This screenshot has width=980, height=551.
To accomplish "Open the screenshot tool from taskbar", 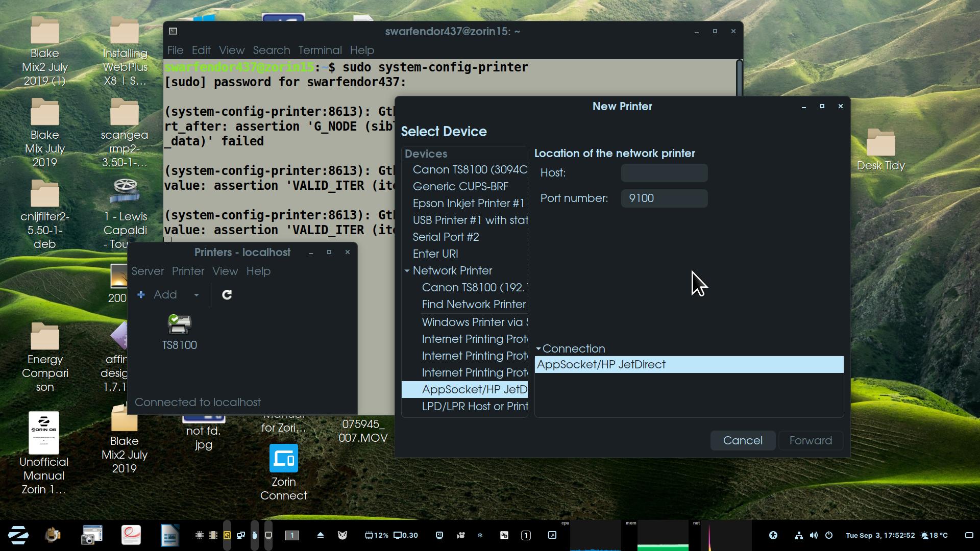I will pyautogui.click(x=92, y=535).
